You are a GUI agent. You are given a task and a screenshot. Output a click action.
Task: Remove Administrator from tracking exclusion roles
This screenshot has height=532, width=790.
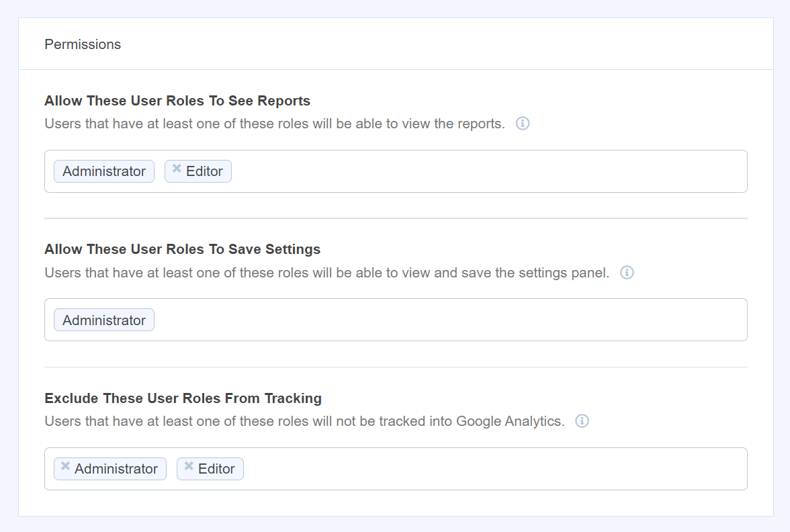(x=66, y=466)
